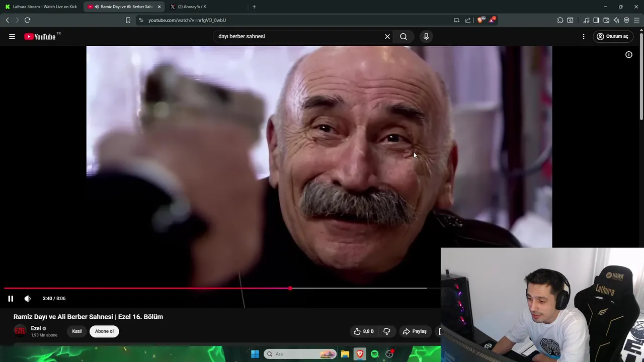Share the video with Paylaş
The image size is (644, 362).
point(415,331)
